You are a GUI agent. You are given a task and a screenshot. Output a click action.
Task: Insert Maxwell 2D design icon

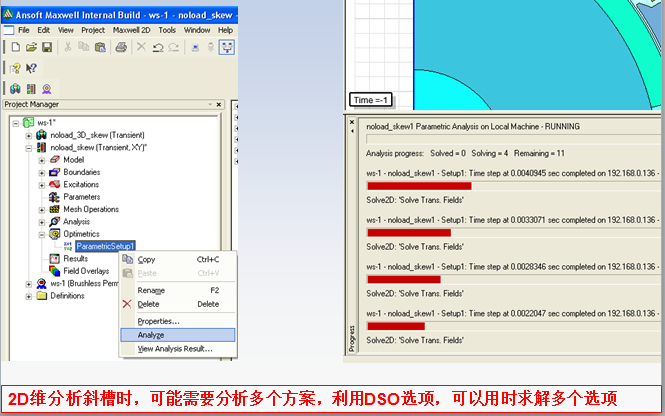(31, 89)
